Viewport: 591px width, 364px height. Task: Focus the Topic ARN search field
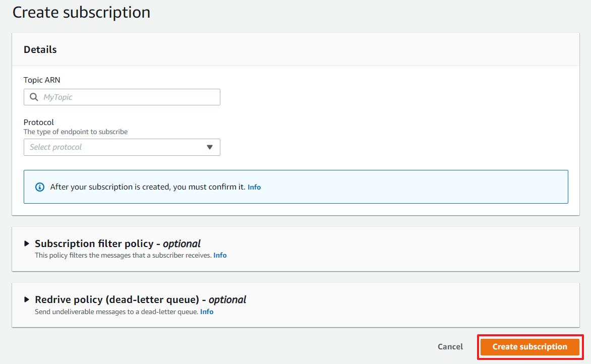(129, 97)
